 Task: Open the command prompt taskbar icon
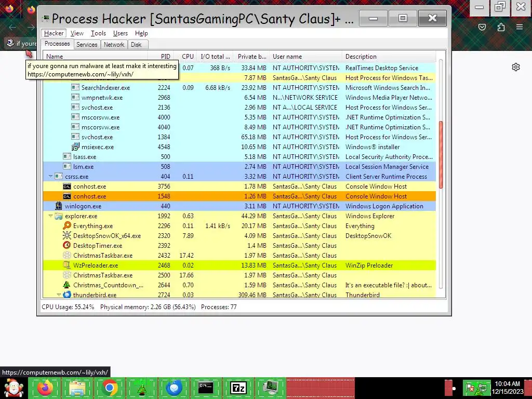click(x=206, y=388)
